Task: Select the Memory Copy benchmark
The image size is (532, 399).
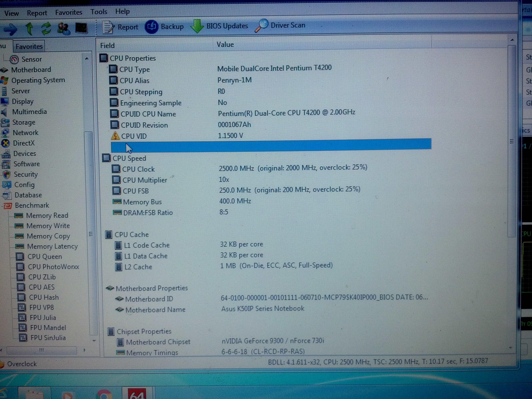Action: pyautogui.click(x=48, y=236)
